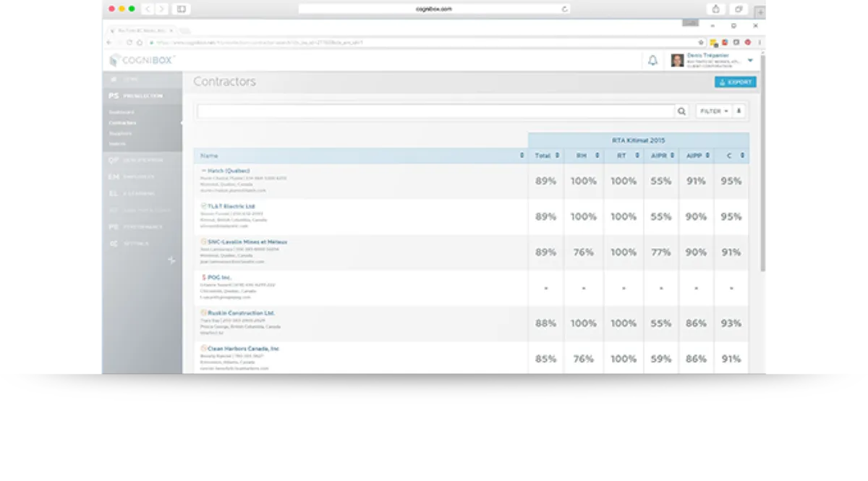The width and height of the screenshot is (868, 481).
Task: Sort by the RT column arrows
Action: [637, 156]
